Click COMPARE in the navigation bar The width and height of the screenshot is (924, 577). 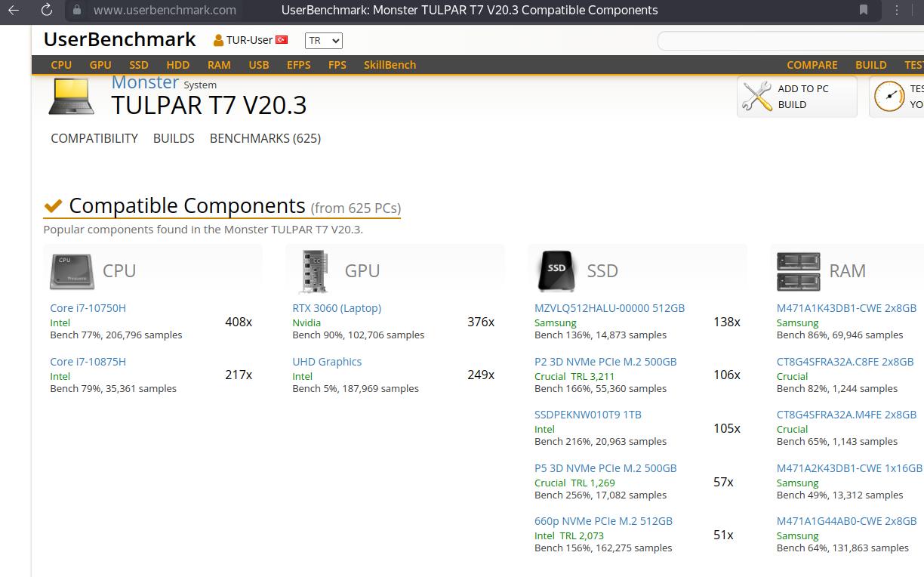812,65
